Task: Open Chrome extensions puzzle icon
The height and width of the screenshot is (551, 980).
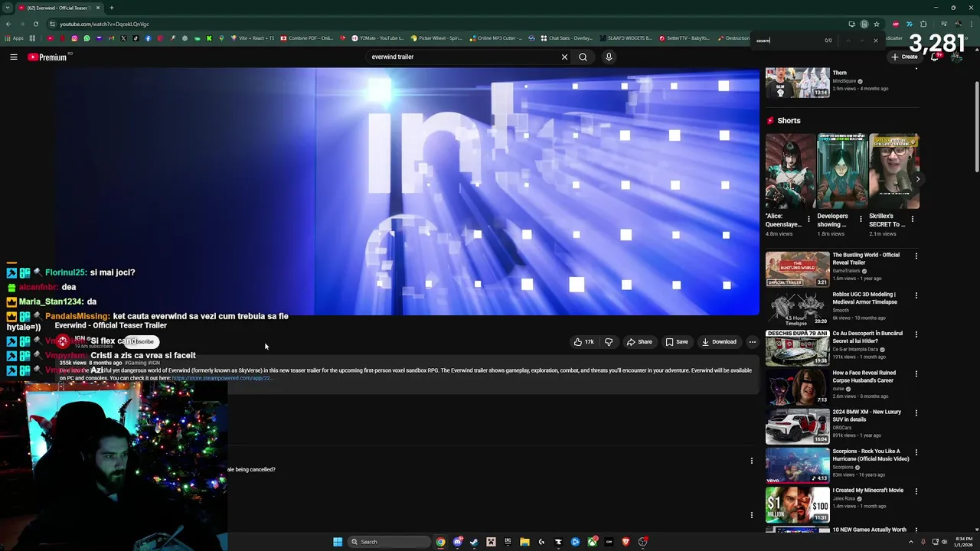Action: [923, 24]
